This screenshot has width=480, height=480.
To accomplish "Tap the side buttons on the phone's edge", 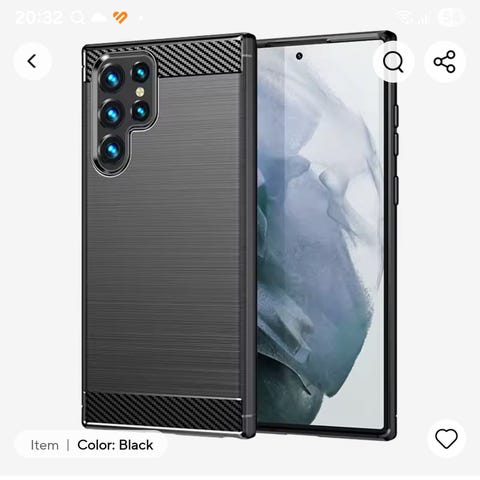I will [396, 153].
